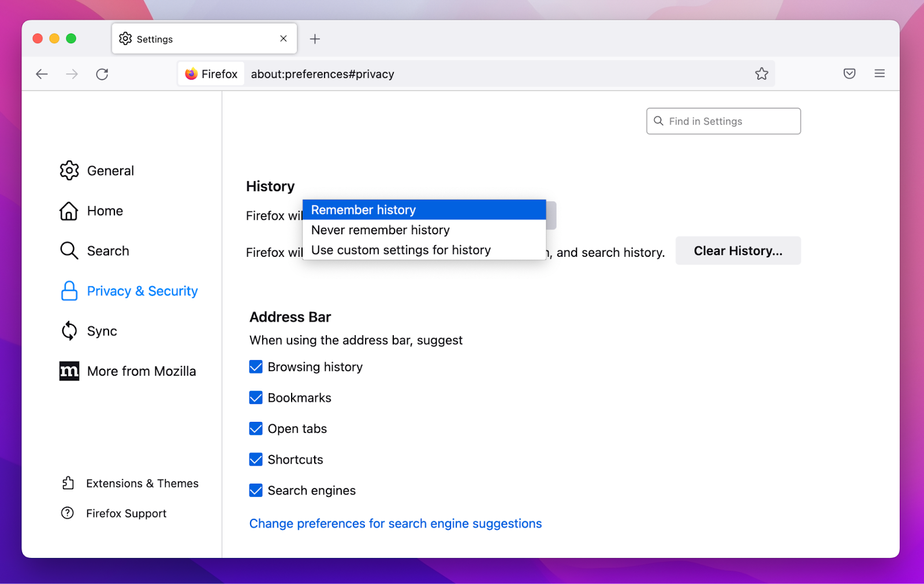
Task: Click the More from Mozilla icon
Action: [x=69, y=371]
